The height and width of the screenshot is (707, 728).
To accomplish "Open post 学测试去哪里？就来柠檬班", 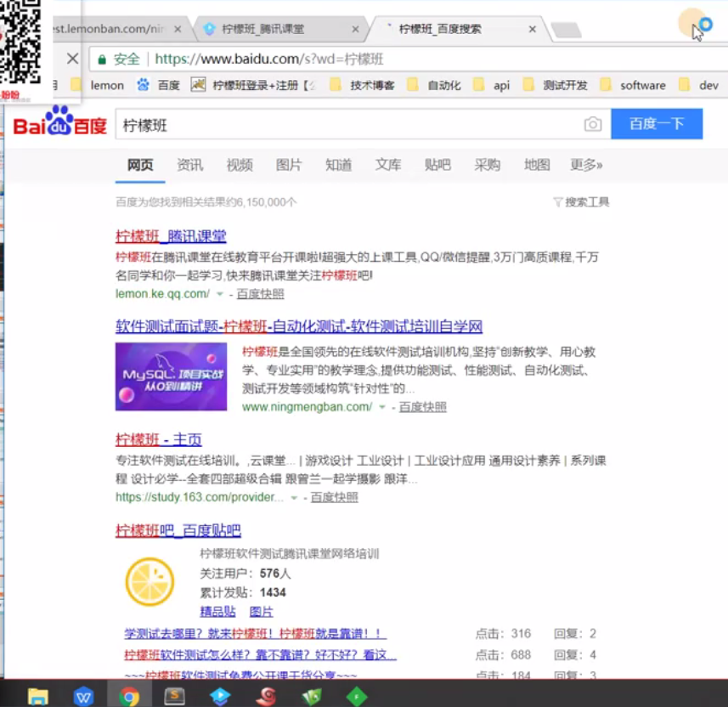I will pos(256,633).
